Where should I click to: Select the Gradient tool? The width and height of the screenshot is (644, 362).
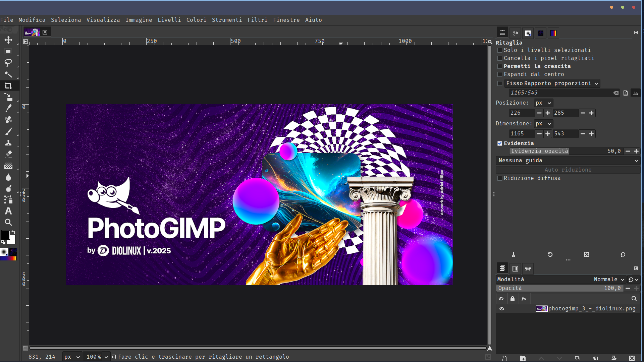8,166
